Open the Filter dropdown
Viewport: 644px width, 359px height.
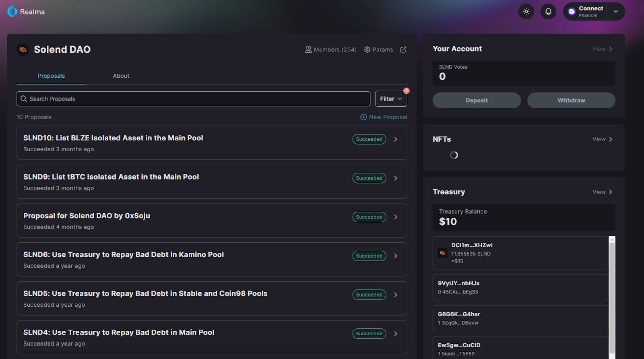pyautogui.click(x=391, y=99)
